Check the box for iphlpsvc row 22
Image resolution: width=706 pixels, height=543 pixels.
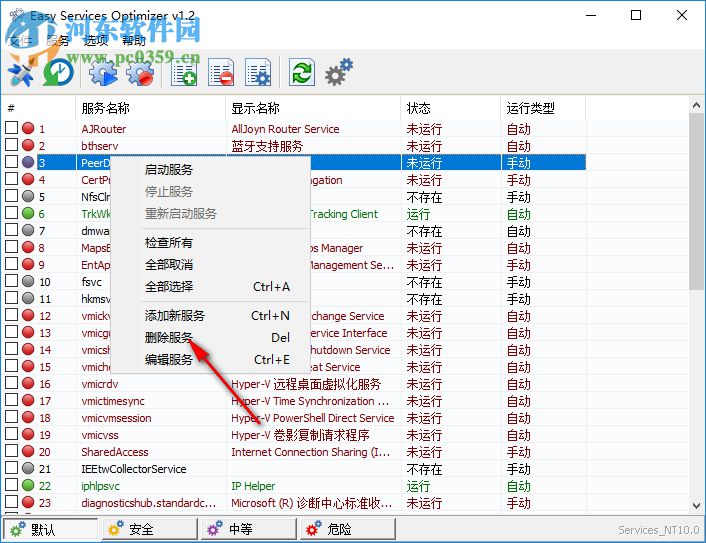pyautogui.click(x=11, y=484)
